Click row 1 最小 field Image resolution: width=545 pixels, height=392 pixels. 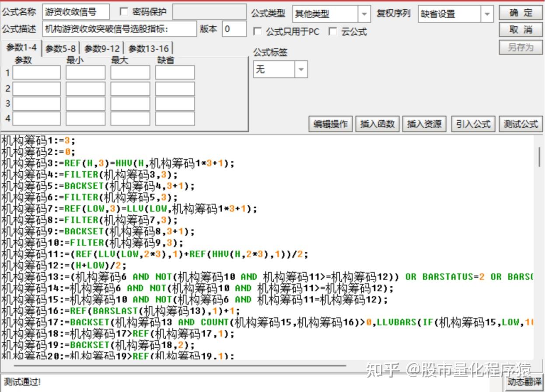[x=86, y=73]
